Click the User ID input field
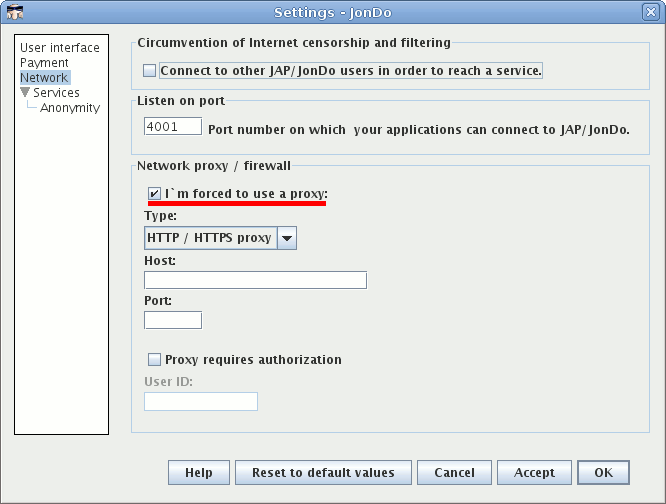 tap(201, 401)
